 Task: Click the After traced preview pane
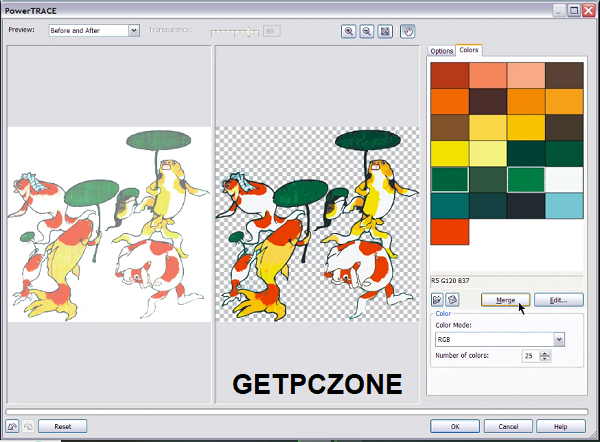tap(317, 224)
